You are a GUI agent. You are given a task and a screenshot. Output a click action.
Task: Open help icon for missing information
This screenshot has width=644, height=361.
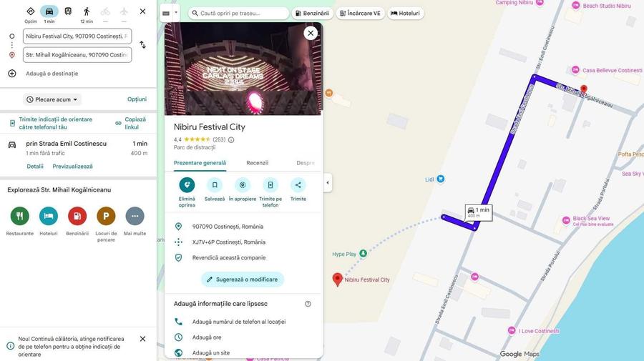coord(308,304)
